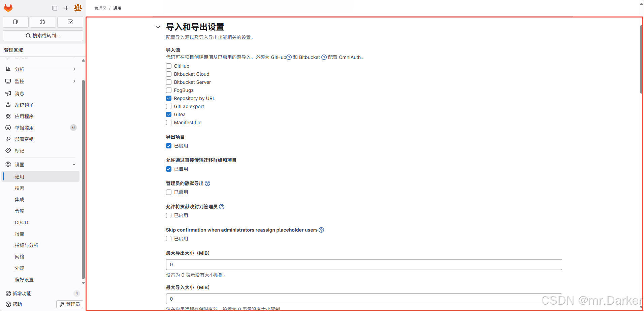This screenshot has width=644, height=311.
Task: Open help for 管理员的静默导出
Action: pyautogui.click(x=207, y=183)
